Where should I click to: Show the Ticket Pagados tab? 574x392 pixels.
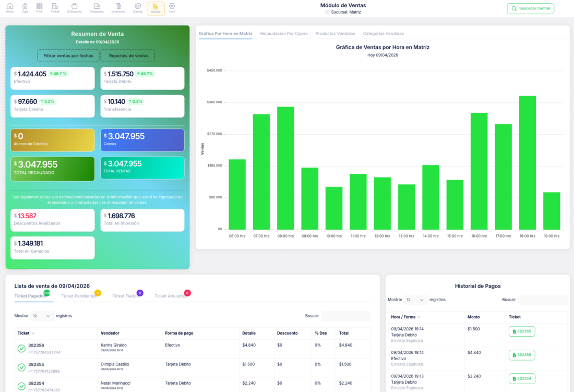click(x=30, y=296)
